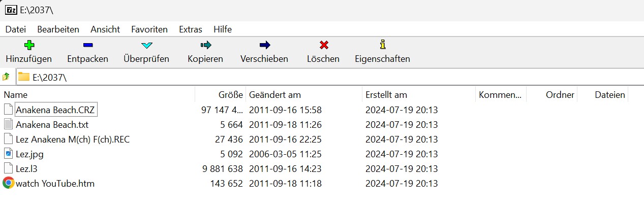Viewport: 644px width, 210px height.
Task: Click the Kopieren arrow icon
Action: pyautogui.click(x=205, y=45)
